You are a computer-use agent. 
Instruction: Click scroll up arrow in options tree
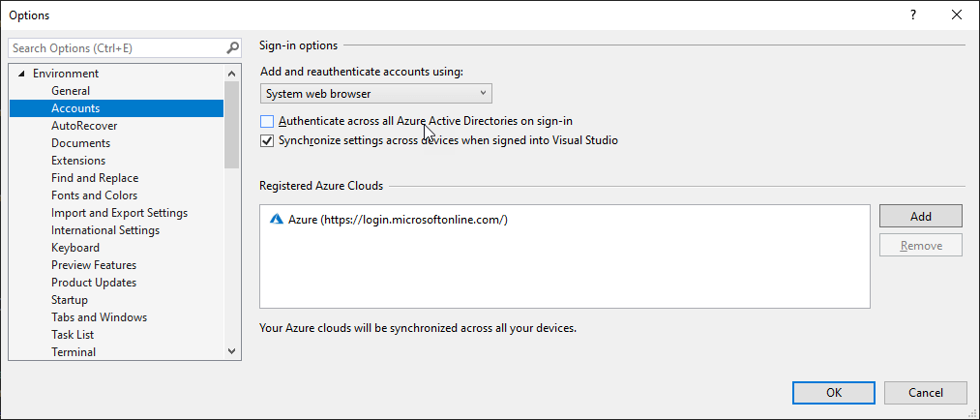click(231, 74)
